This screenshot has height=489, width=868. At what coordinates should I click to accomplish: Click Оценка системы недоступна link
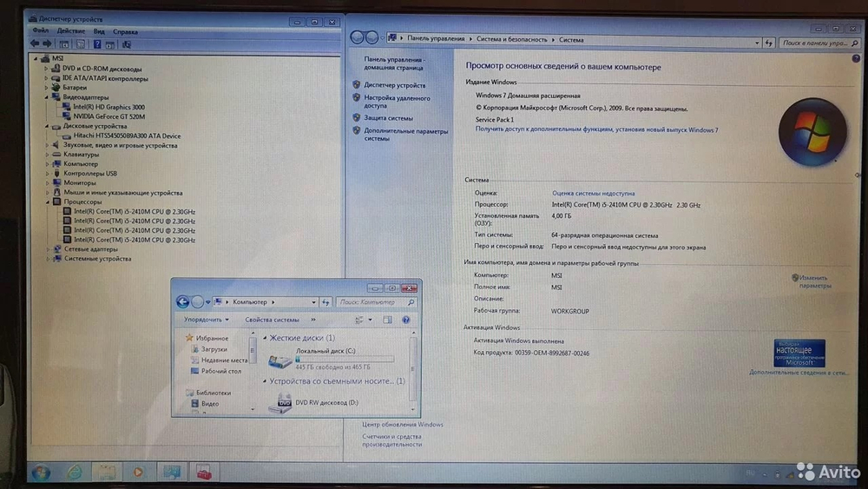point(594,194)
